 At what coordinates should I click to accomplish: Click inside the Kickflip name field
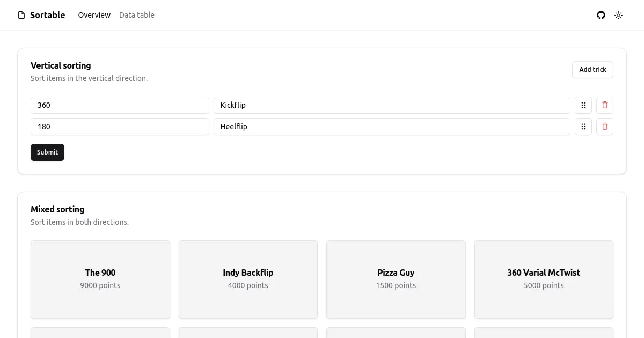tap(392, 105)
